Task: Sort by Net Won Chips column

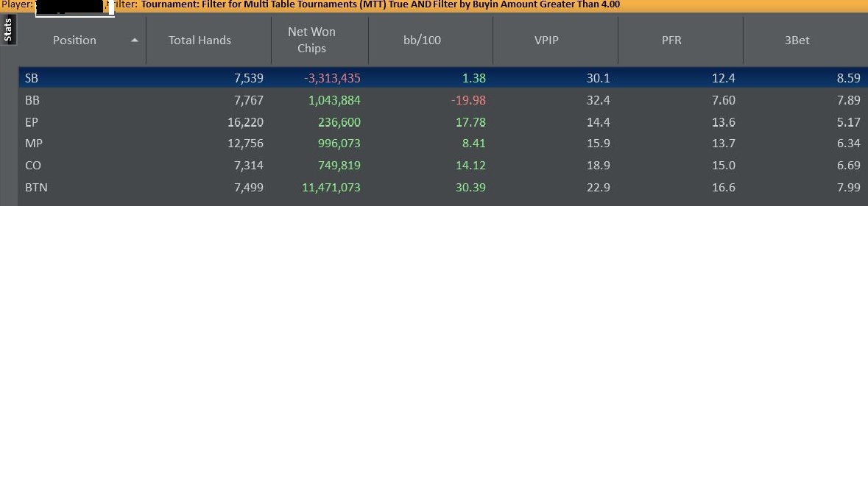Action: click(x=311, y=40)
